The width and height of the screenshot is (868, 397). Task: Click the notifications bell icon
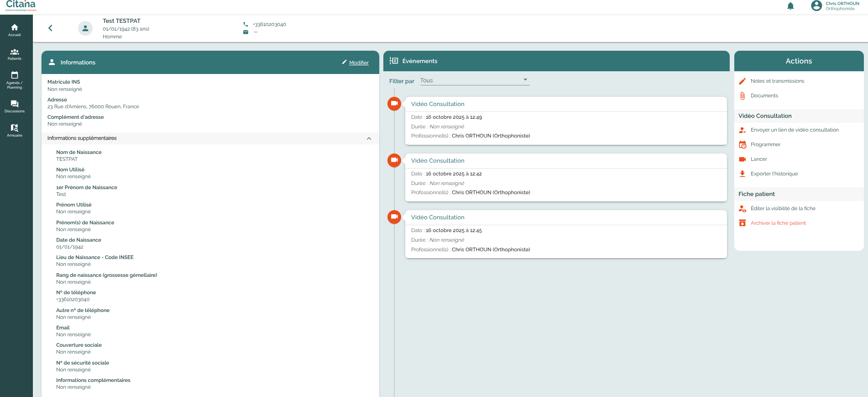pos(790,6)
